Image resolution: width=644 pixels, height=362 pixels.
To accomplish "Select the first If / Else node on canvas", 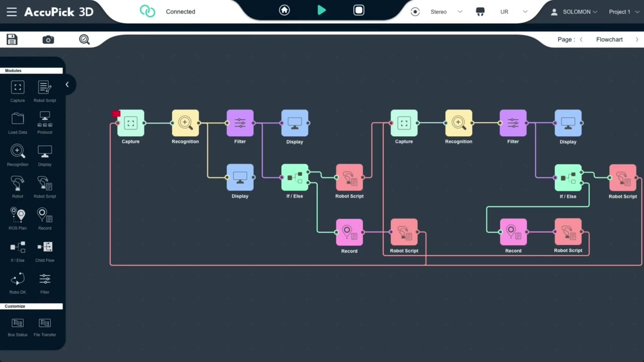I will click(295, 177).
